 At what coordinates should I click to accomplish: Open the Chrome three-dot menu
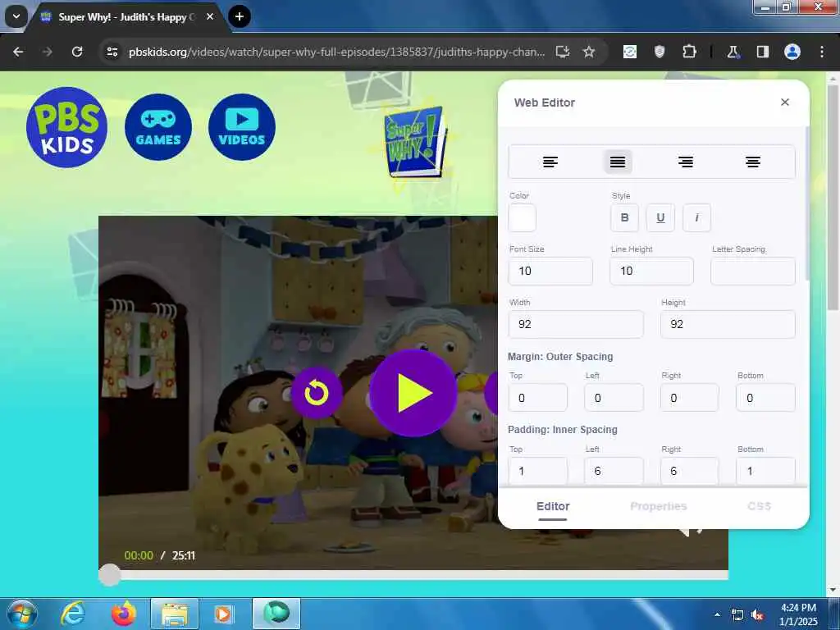point(822,52)
